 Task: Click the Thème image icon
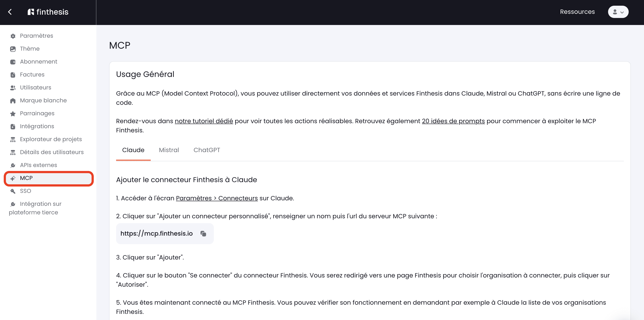(13, 49)
